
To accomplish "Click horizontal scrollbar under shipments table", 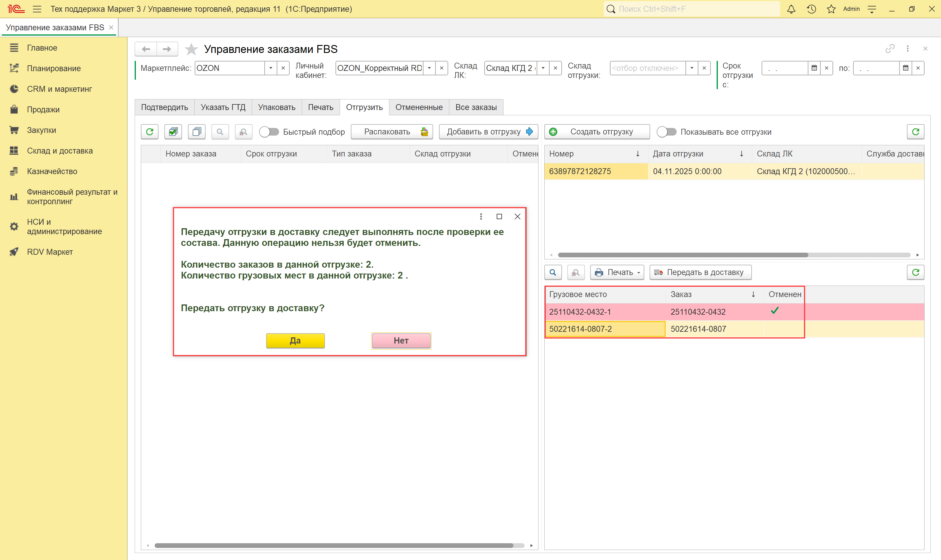I will coord(683,255).
